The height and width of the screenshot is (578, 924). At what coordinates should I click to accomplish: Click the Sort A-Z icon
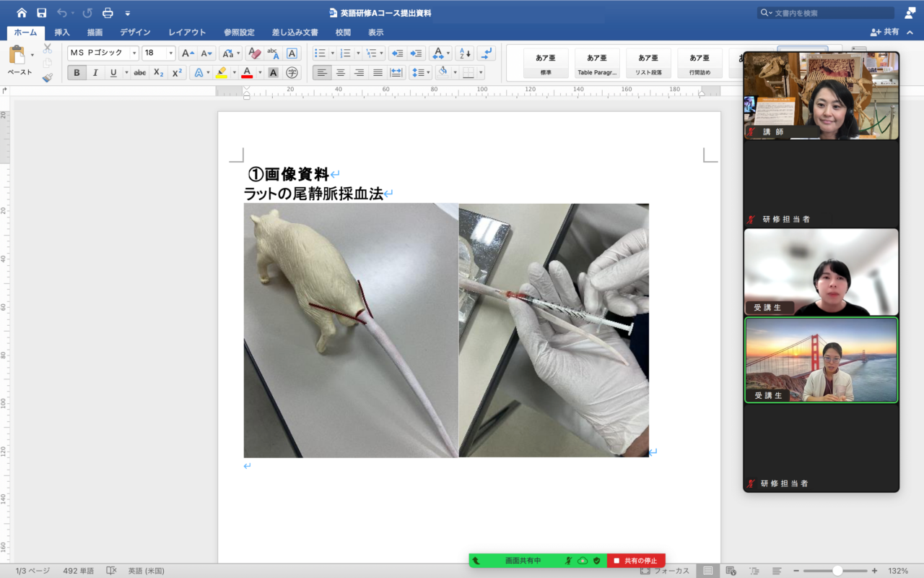[464, 53]
